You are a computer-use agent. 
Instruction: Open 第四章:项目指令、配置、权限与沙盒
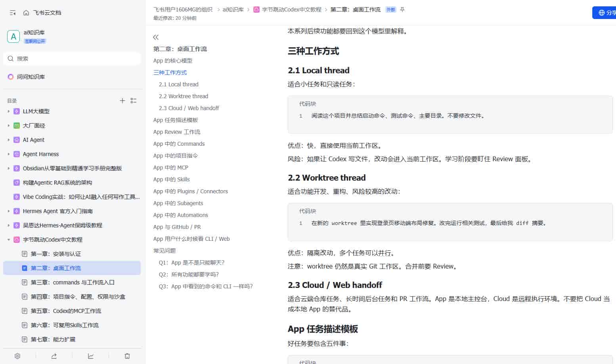coord(78,297)
